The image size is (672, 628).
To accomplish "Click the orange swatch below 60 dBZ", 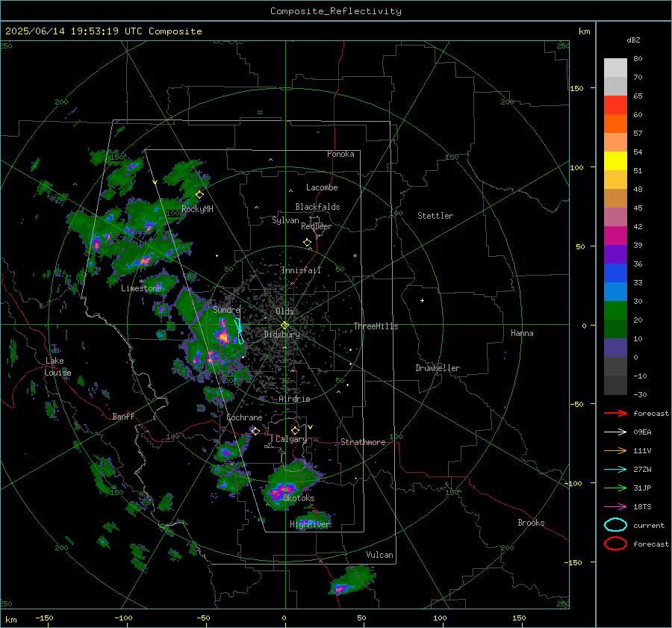I will tap(615, 123).
